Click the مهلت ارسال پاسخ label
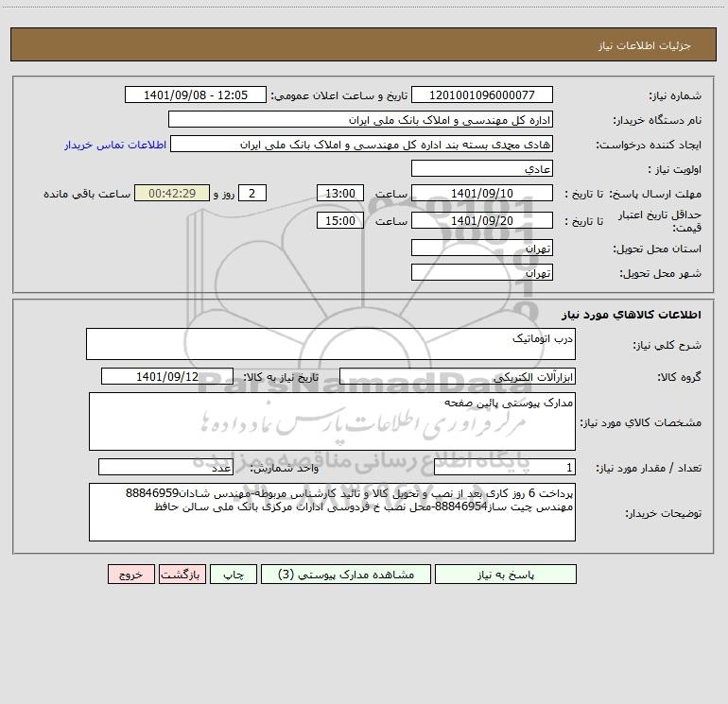Screen dimensions: 728x704 pos(654,194)
